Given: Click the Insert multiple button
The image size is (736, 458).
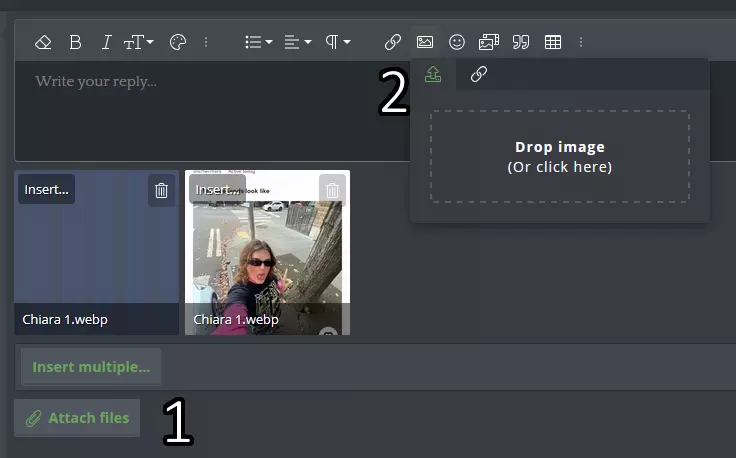Looking at the screenshot, I should (x=91, y=366).
